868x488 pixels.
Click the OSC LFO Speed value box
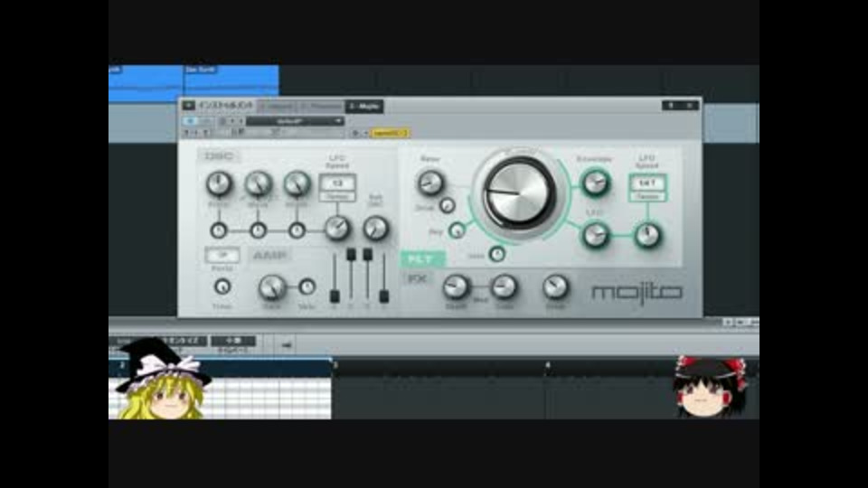coord(337,183)
